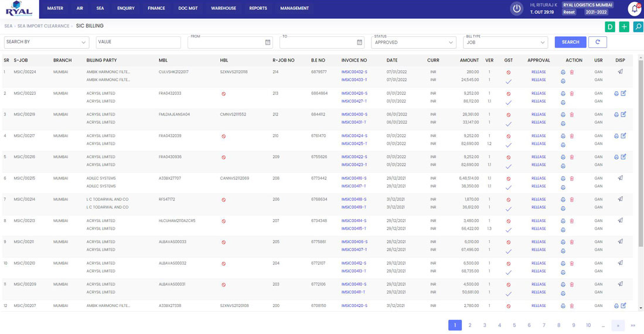Click DISP printer icon for MSIC/00217
The height and width of the screenshot is (334, 644).
click(x=616, y=135)
